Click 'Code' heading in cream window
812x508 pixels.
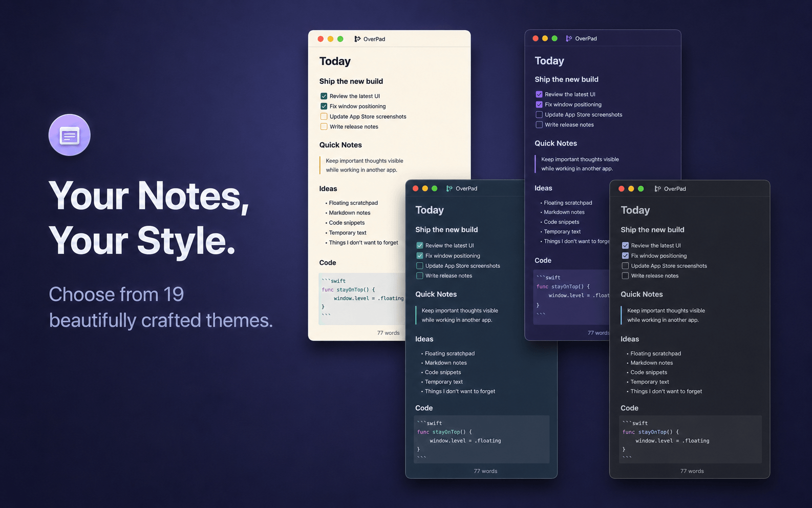click(x=328, y=263)
